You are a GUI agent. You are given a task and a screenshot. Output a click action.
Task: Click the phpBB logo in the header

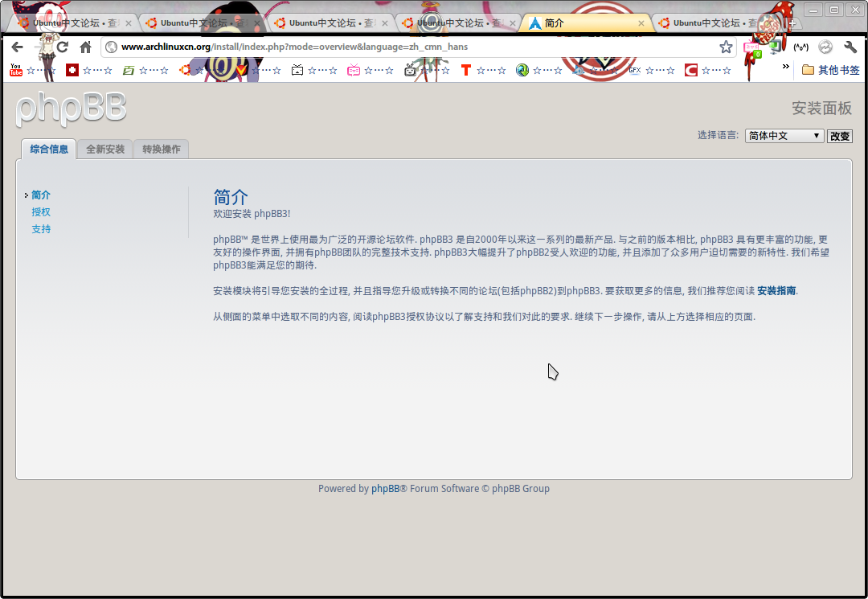coord(72,108)
